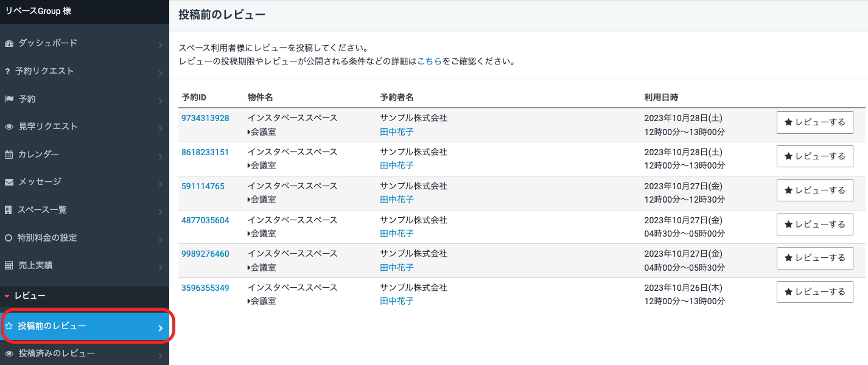Screen dimensions: 868x365
Task: Click レビューする for booking 9989276460
Action: [815, 258]
